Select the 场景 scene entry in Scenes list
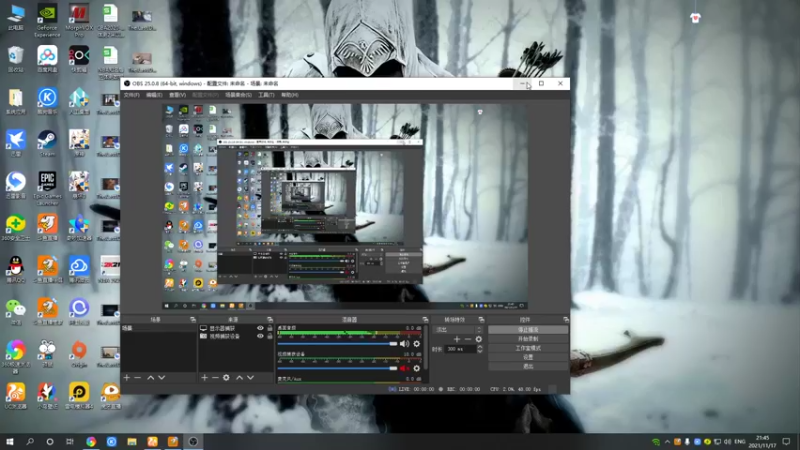The width and height of the screenshot is (800, 450). (159, 328)
